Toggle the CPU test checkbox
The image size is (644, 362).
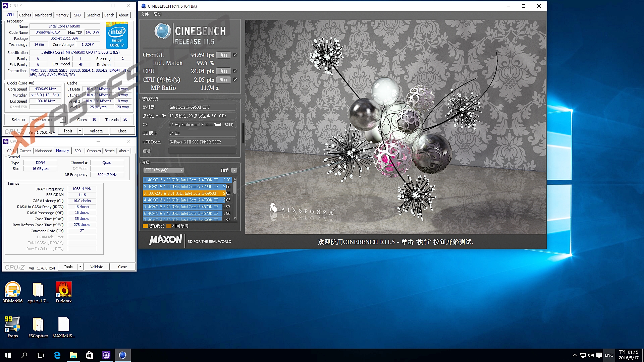point(235,71)
